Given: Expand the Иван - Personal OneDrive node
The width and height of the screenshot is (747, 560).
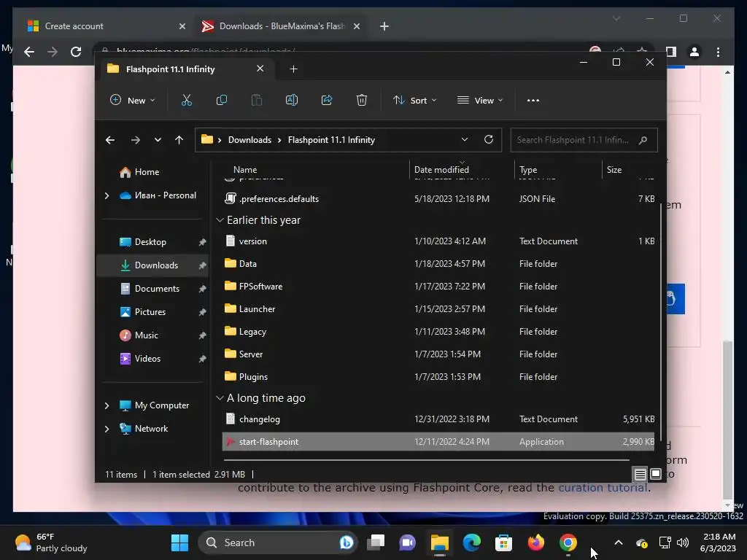Looking at the screenshot, I should [107, 195].
